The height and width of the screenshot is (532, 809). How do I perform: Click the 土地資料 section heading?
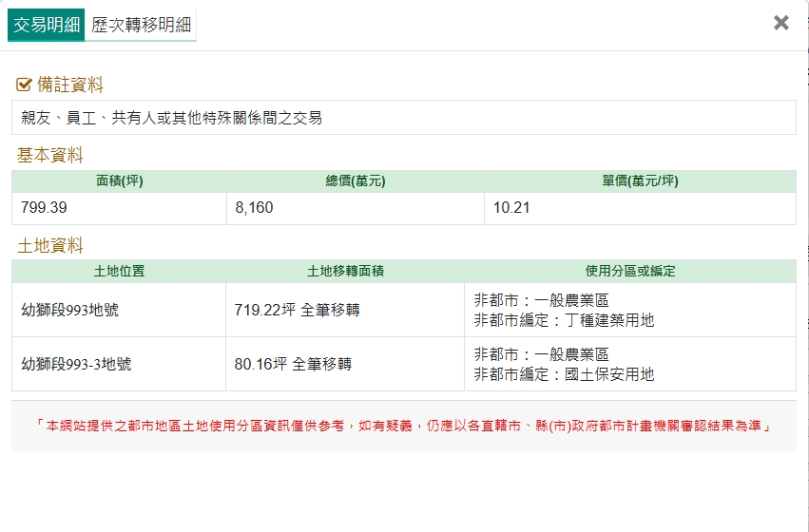click(x=50, y=245)
